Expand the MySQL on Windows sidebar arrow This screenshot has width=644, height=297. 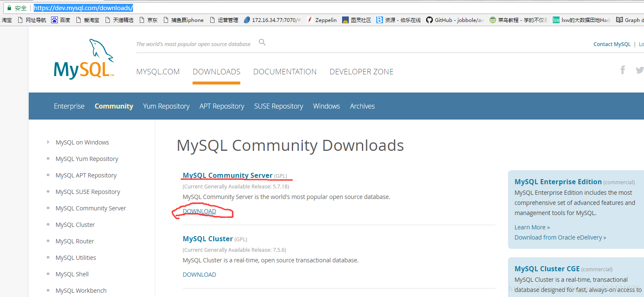[48, 142]
